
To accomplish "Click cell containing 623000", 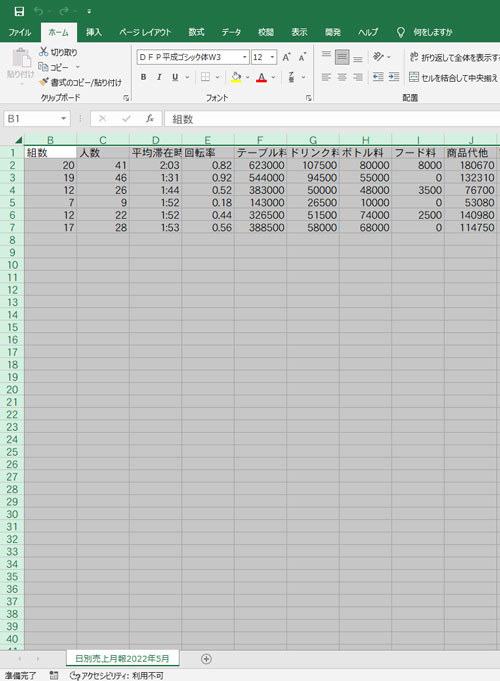I will 260,165.
